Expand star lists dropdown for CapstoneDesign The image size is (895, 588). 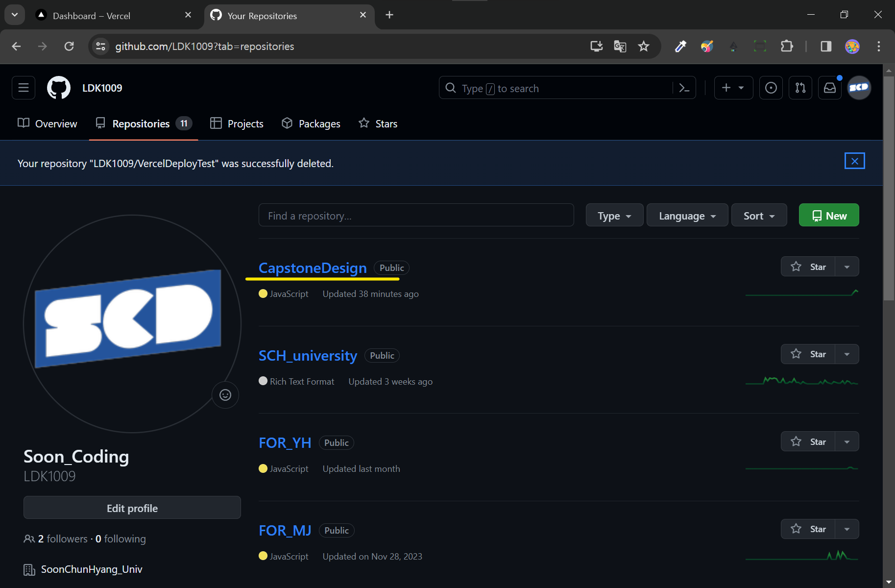(847, 267)
